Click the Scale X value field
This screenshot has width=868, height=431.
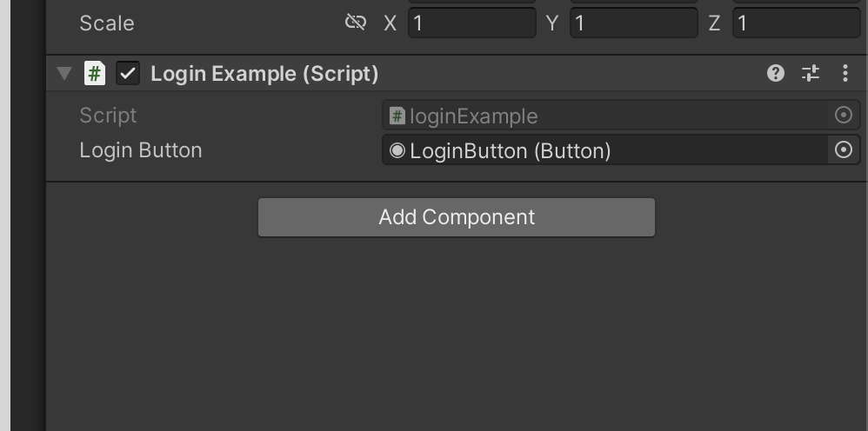coord(472,23)
